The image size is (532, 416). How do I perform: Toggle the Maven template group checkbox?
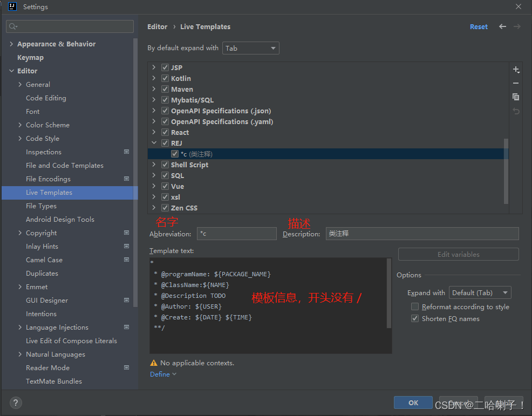point(165,89)
